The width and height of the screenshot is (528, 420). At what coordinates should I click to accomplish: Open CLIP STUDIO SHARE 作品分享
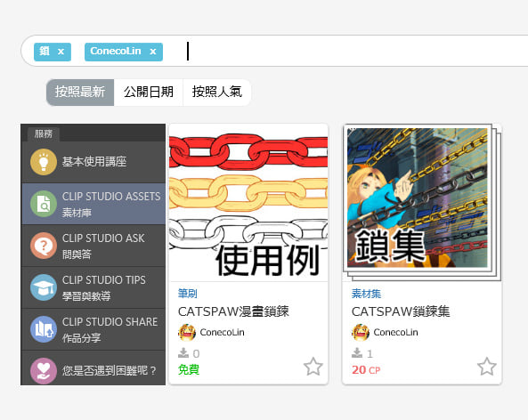point(93,329)
